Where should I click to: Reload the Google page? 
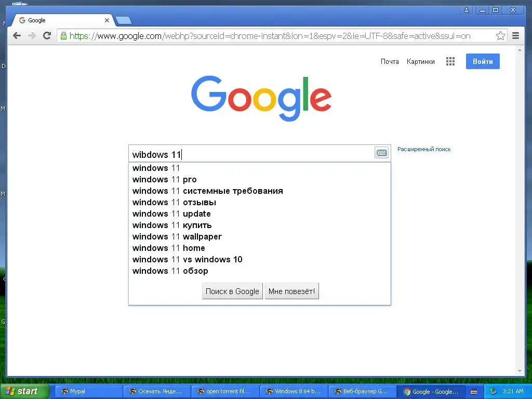(47, 36)
